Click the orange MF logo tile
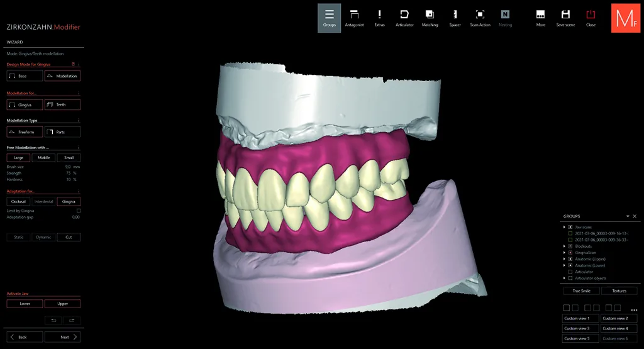The width and height of the screenshot is (644, 349). (626, 18)
